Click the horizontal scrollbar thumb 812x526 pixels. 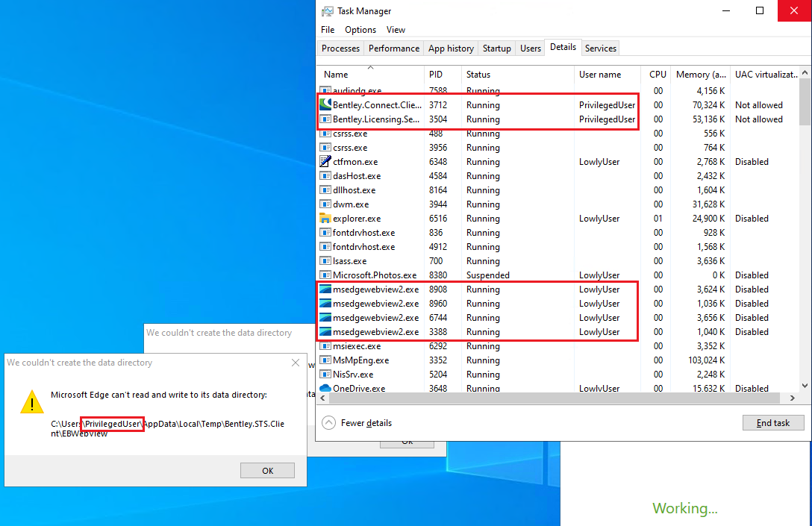[x=554, y=398]
